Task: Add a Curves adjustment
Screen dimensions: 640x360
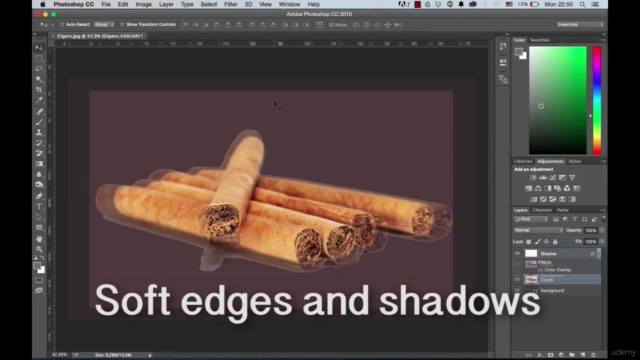Action: point(553,178)
